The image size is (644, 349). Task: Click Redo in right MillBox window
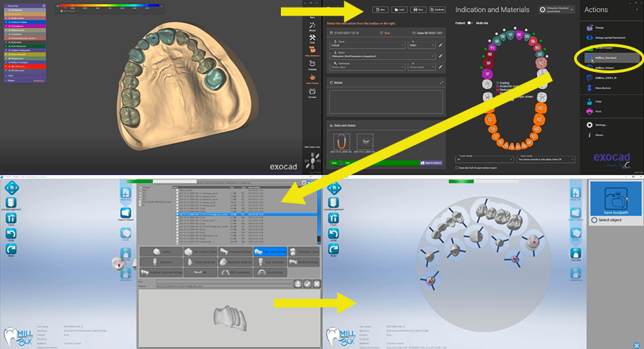(334, 250)
